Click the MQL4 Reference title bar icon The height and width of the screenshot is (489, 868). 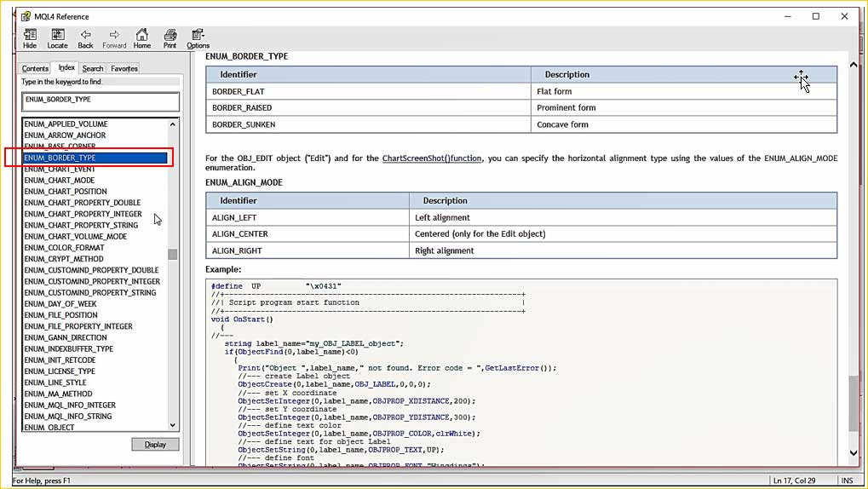26,17
